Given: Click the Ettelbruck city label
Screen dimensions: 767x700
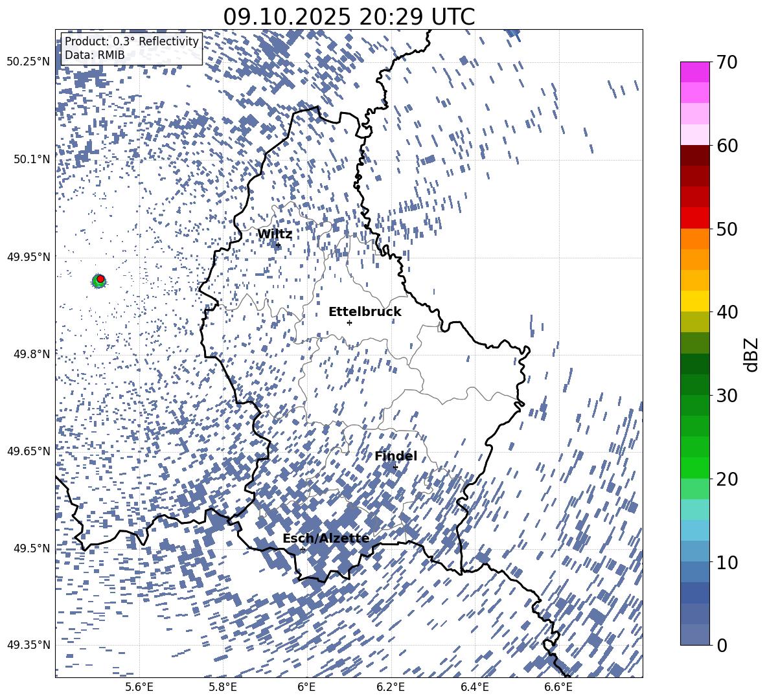Looking at the screenshot, I should tap(365, 311).
